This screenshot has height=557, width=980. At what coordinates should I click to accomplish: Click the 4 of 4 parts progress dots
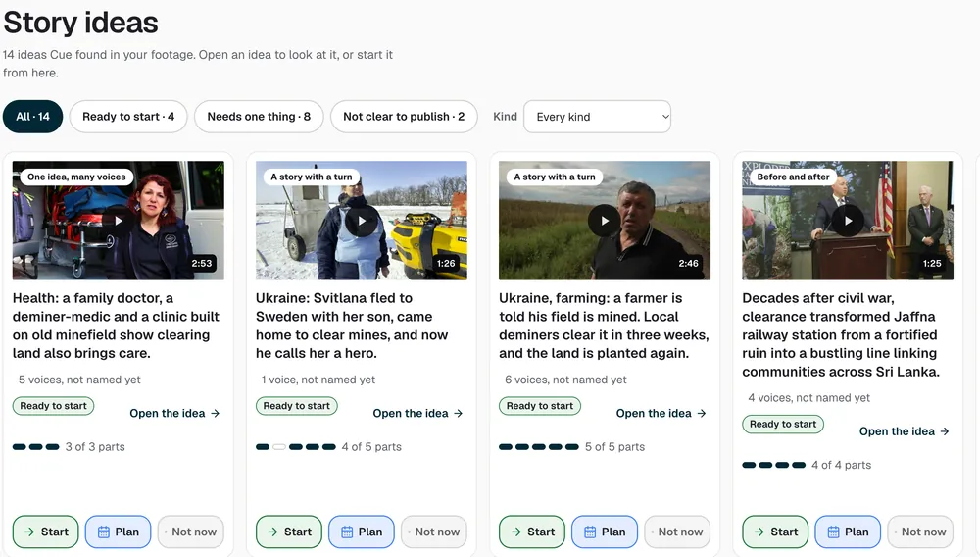pos(774,465)
